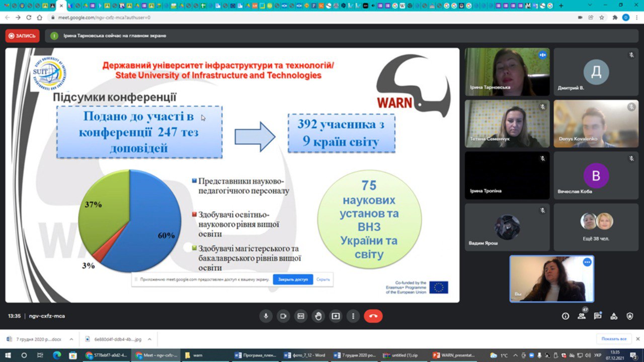Click the Закрыть доступ button
644x362 pixels.
293,280
